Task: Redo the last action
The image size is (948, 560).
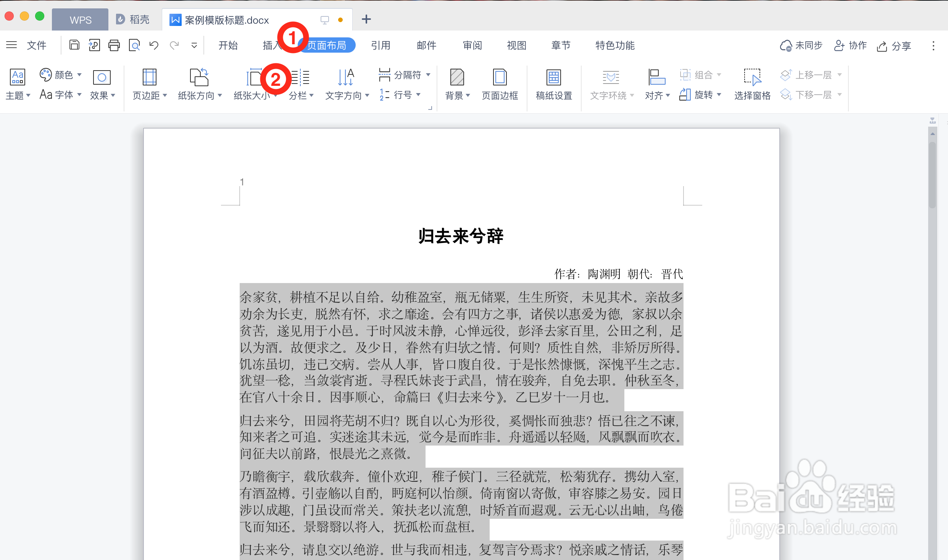Action: pos(174,45)
